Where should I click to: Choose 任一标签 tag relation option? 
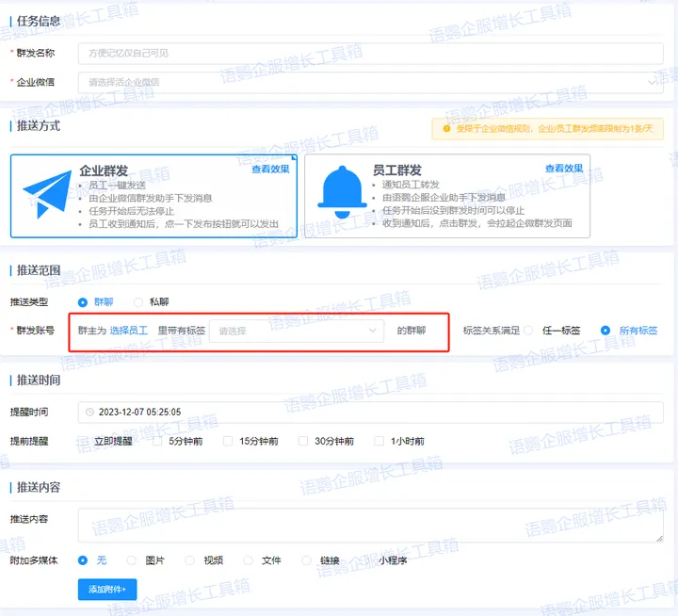point(528,331)
